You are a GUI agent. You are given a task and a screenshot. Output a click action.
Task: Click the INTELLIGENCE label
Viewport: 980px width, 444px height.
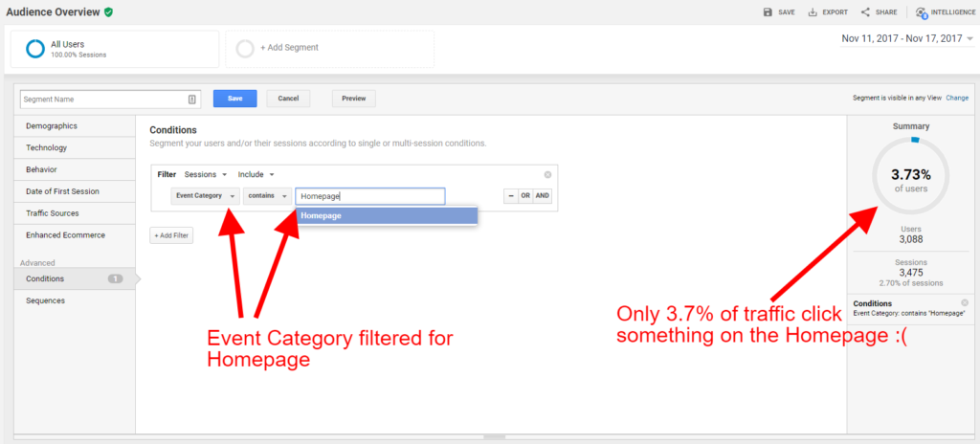[x=952, y=12]
